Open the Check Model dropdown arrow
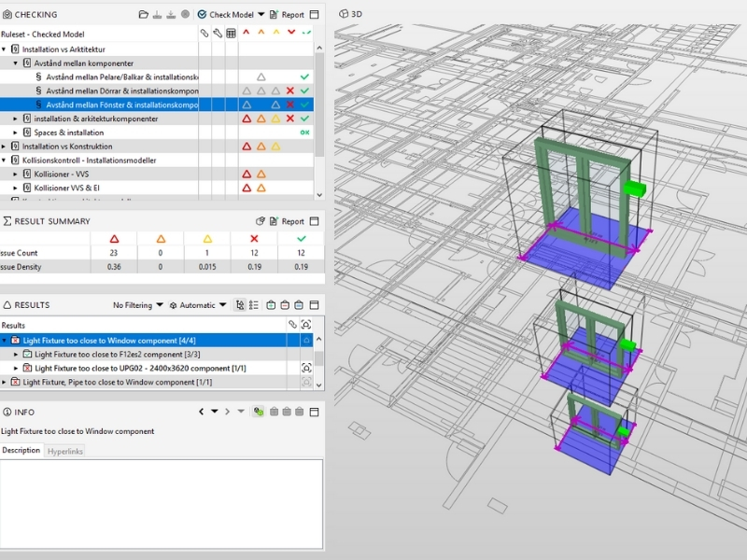 pyautogui.click(x=261, y=14)
